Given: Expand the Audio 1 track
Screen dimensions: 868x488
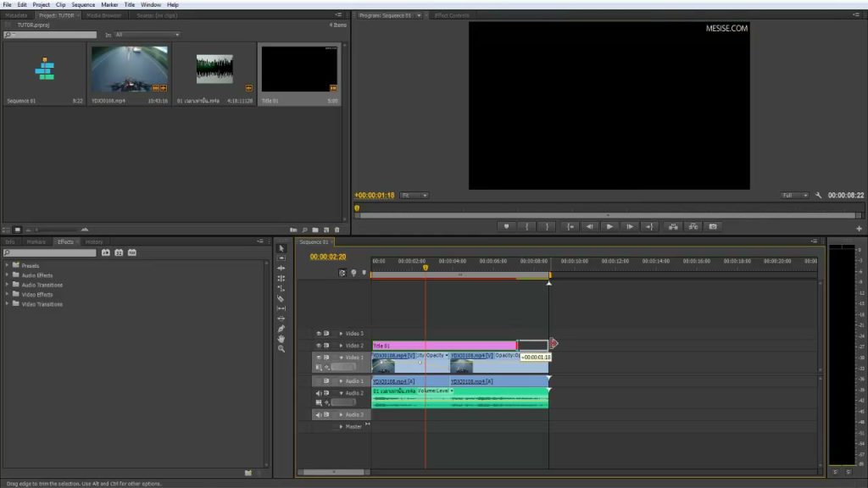Looking at the screenshot, I should (x=341, y=381).
